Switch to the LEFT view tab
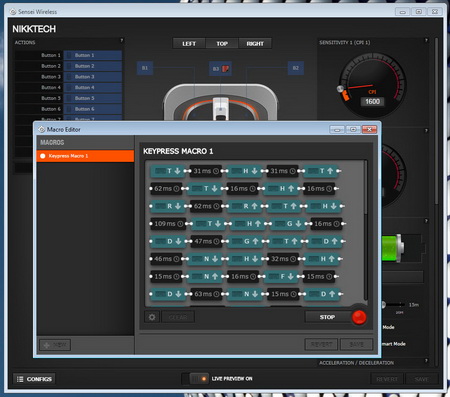Screen dimensions: 450x397 click(x=189, y=44)
